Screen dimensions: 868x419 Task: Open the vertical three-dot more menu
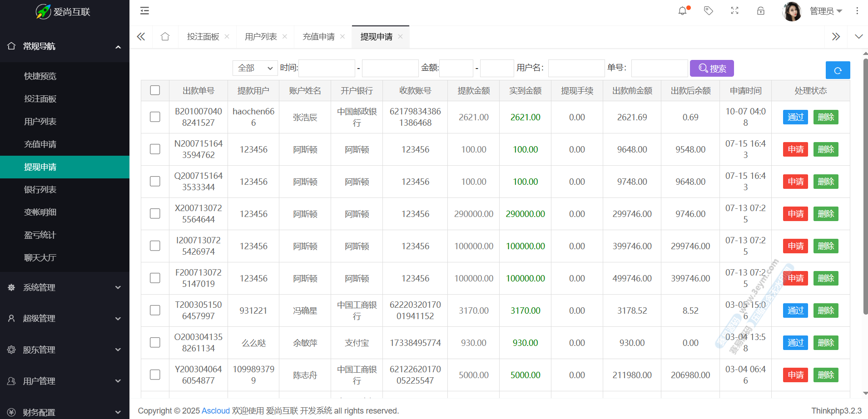857,11
